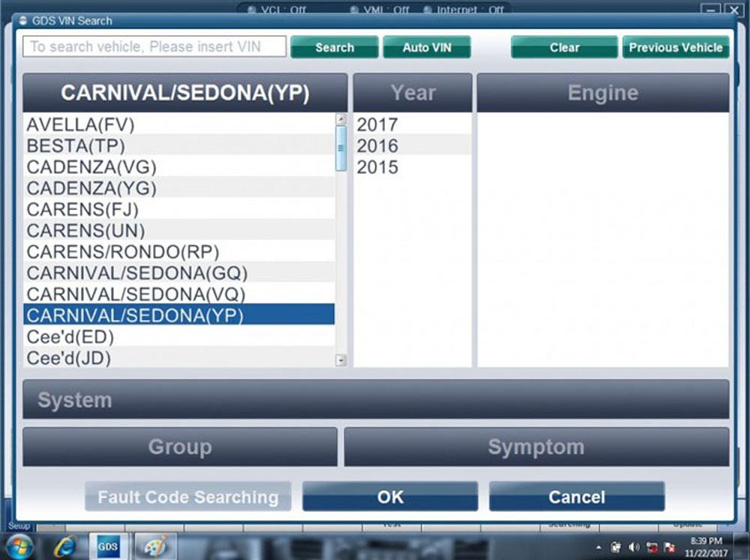The width and height of the screenshot is (750, 560).
Task: Open the Paint app from the taskbar
Action: (x=154, y=547)
